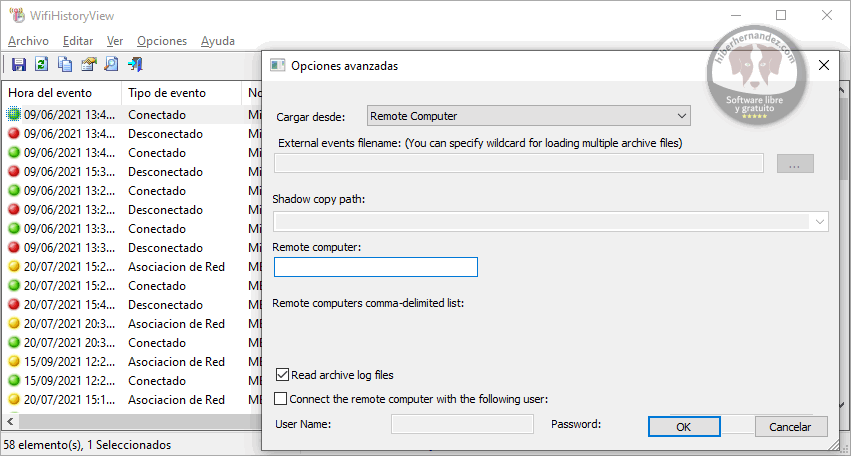Select the 20/07/2021 15:4... Desconectado row

point(133,305)
